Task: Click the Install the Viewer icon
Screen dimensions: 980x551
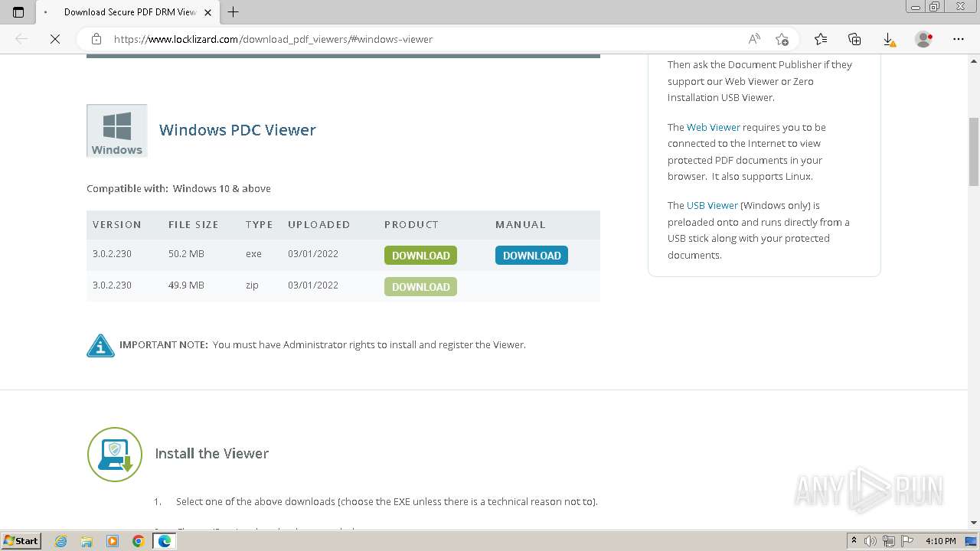Action: 115,455
